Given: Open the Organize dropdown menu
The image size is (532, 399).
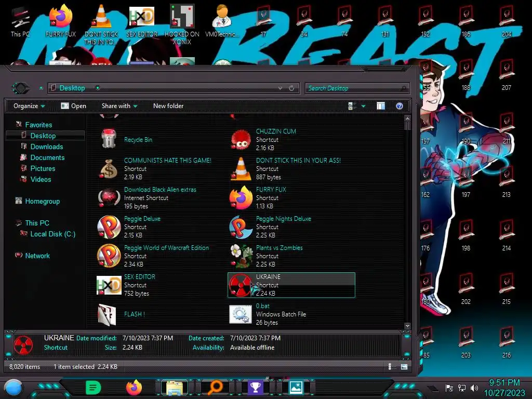Looking at the screenshot, I should pos(29,106).
